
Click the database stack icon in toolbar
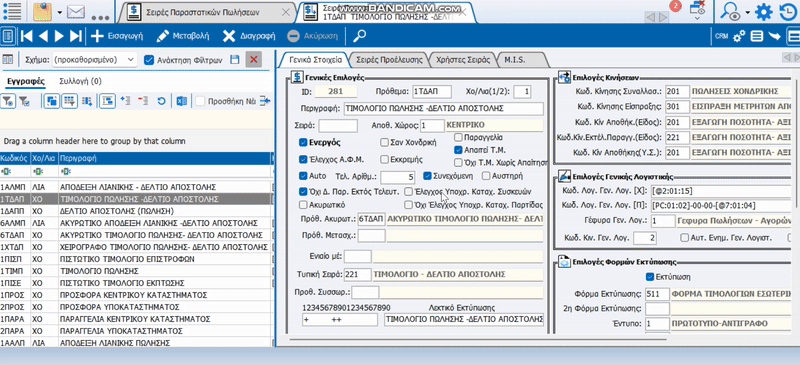tap(757, 36)
